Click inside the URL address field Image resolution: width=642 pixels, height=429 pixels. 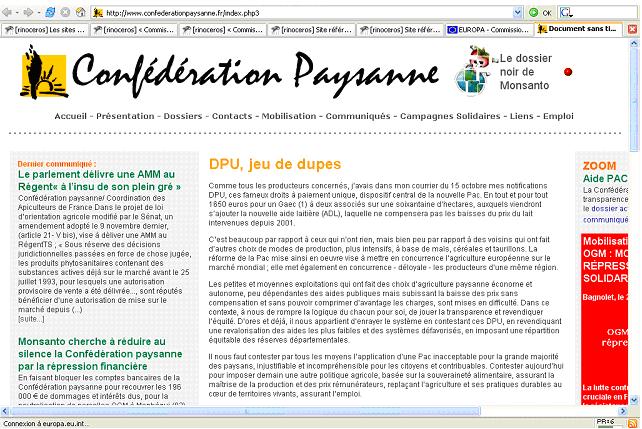click(x=300, y=12)
